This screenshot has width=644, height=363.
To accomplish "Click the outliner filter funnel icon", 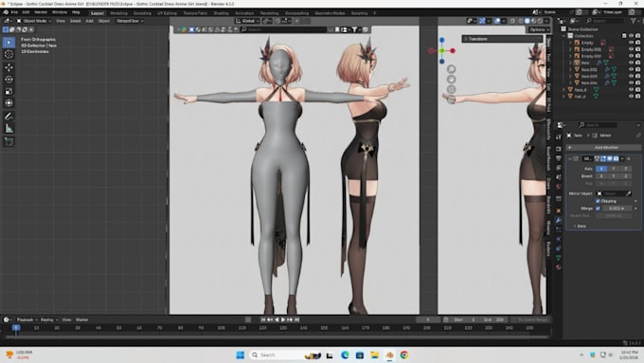I will [x=633, y=21].
